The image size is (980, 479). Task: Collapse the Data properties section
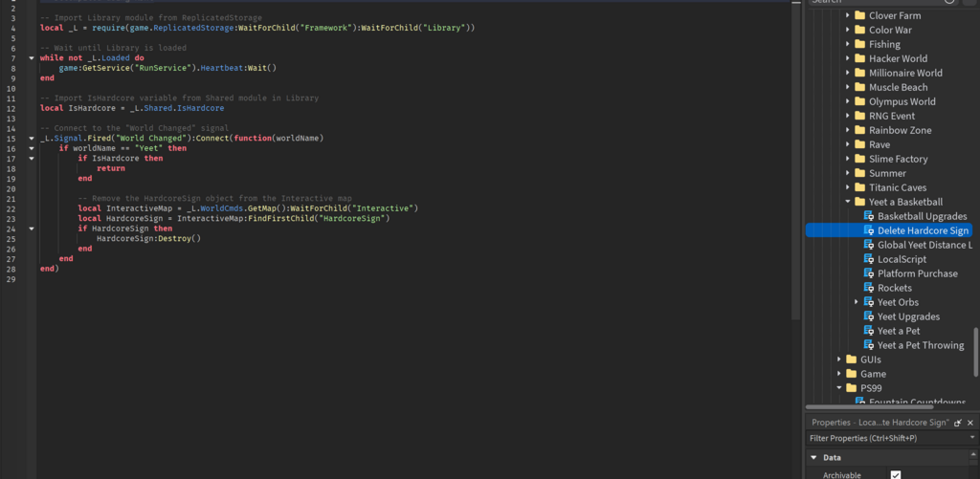point(813,458)
